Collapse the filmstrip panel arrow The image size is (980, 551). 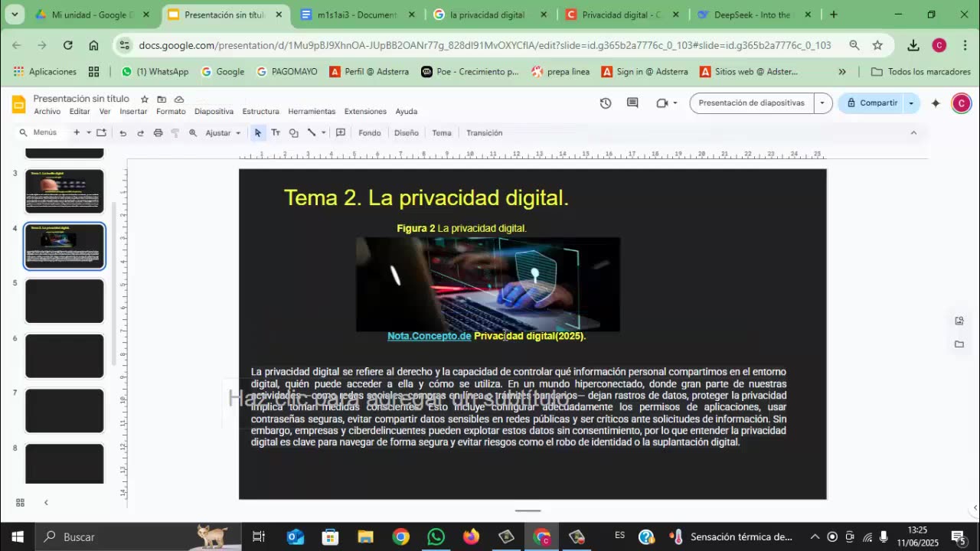point(46,502)
